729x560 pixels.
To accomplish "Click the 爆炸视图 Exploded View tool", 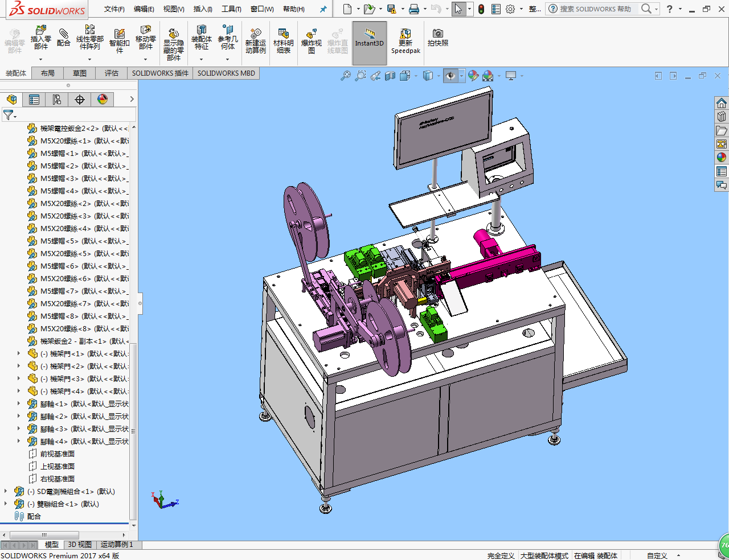I will [312, 41].
